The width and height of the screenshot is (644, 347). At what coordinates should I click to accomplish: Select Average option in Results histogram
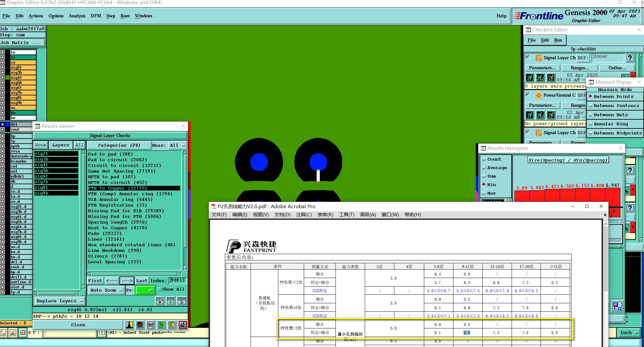[x=495, y=168]
